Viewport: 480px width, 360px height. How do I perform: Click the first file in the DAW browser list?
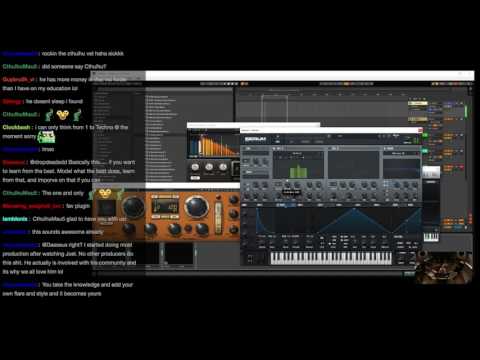157,97
